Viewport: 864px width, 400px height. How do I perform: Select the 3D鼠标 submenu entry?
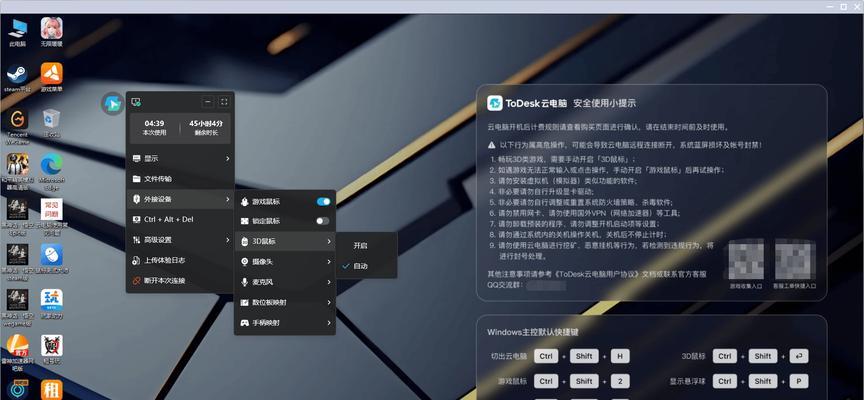285,241
